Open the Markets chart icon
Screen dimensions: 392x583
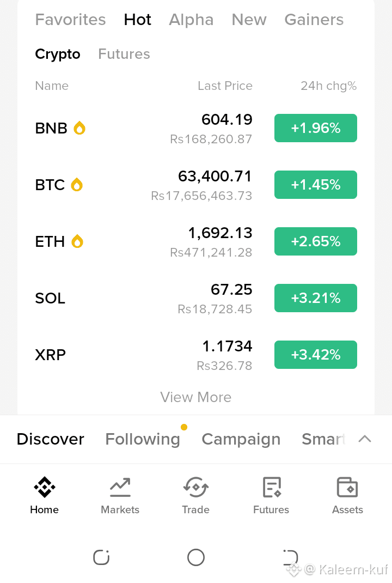[x=120, y=487]
